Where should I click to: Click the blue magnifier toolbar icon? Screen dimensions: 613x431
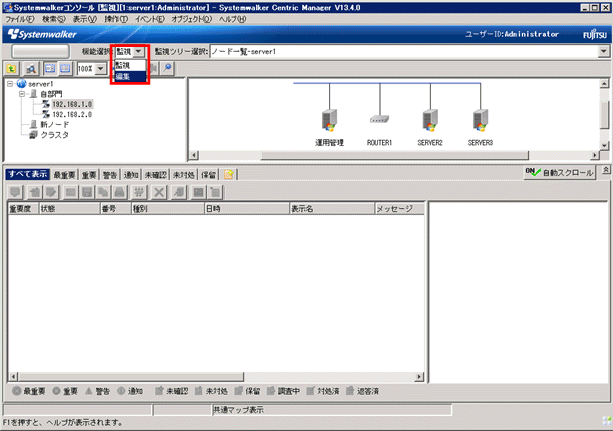[167, 68]
